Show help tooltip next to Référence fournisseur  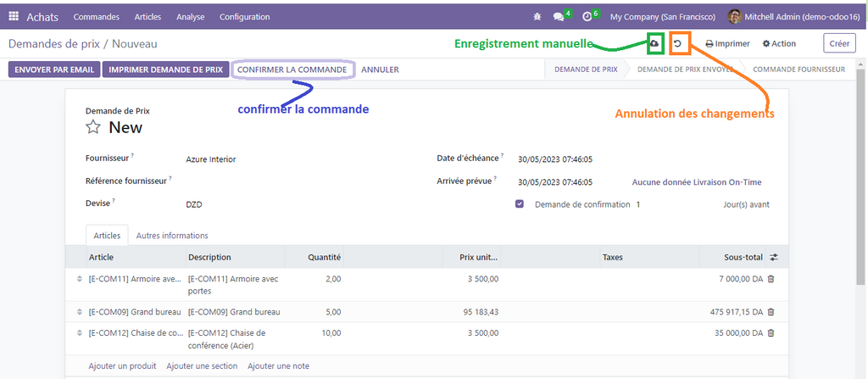[170, 178]
